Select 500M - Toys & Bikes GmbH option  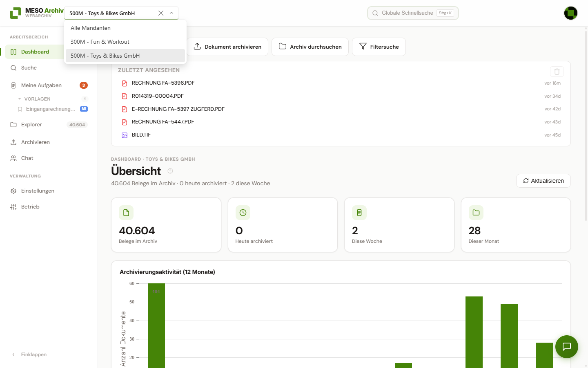pyautogui.click(x=125, y=56)
